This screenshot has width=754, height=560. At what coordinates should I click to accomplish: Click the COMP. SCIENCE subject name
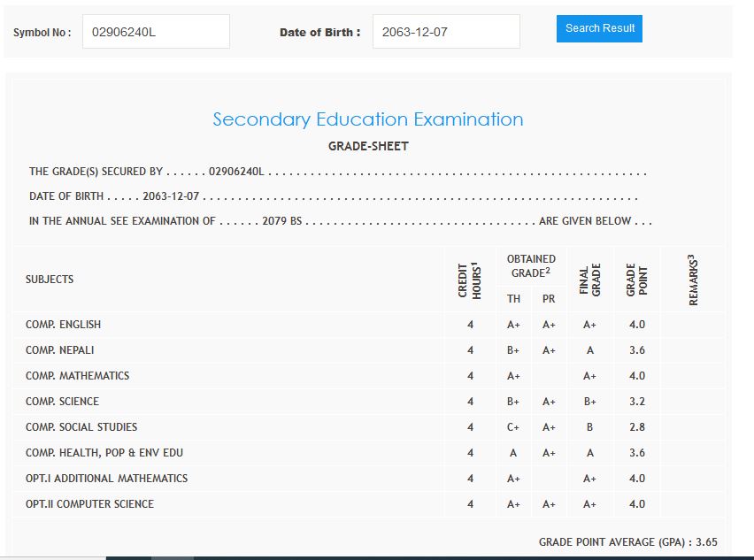63,402
